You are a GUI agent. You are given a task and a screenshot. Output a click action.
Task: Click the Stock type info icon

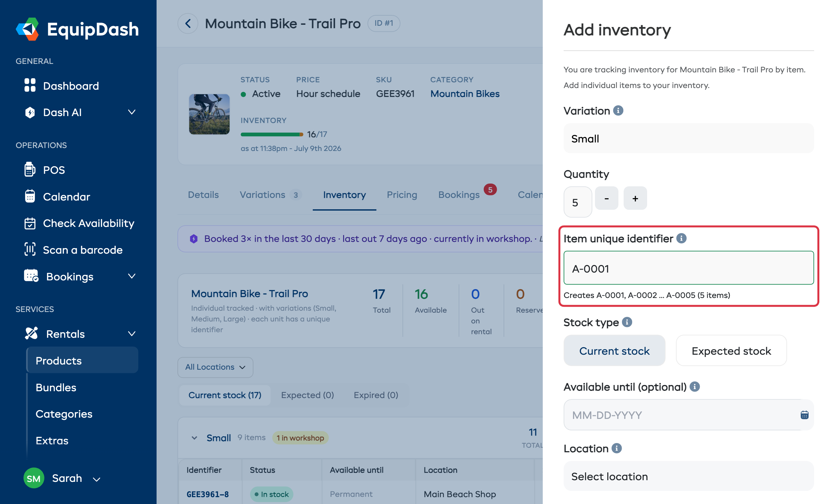tap(627, 322)
